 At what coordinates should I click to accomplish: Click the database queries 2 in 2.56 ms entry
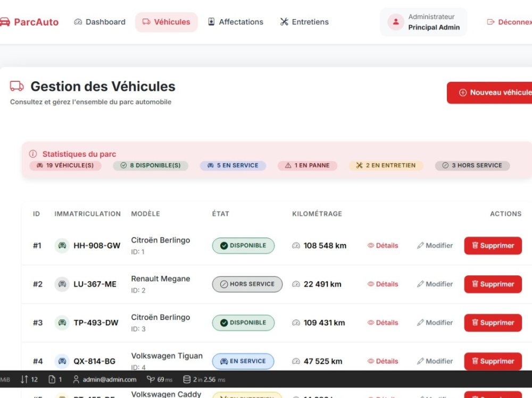pos(204,379)
